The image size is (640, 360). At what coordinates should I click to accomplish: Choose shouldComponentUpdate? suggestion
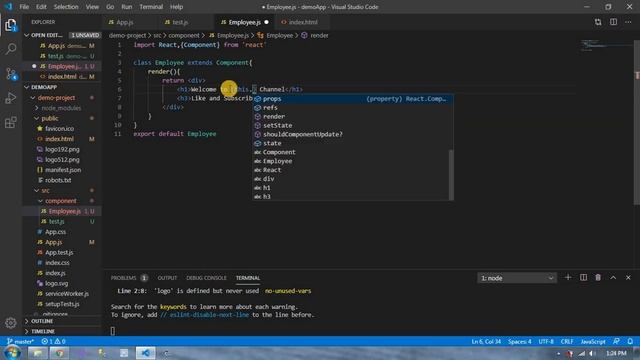pyautogui.click(x=353, y=134)
